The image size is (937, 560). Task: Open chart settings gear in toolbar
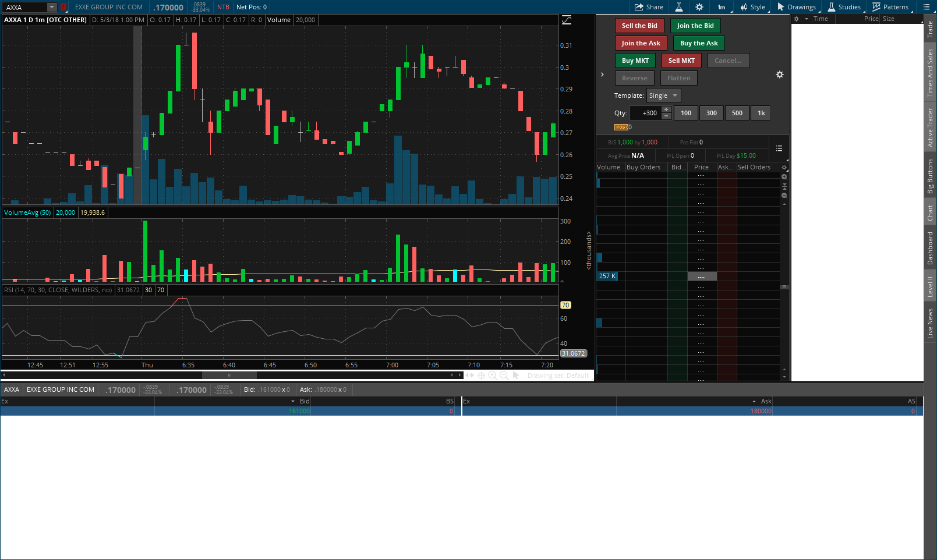coord(699,7)
